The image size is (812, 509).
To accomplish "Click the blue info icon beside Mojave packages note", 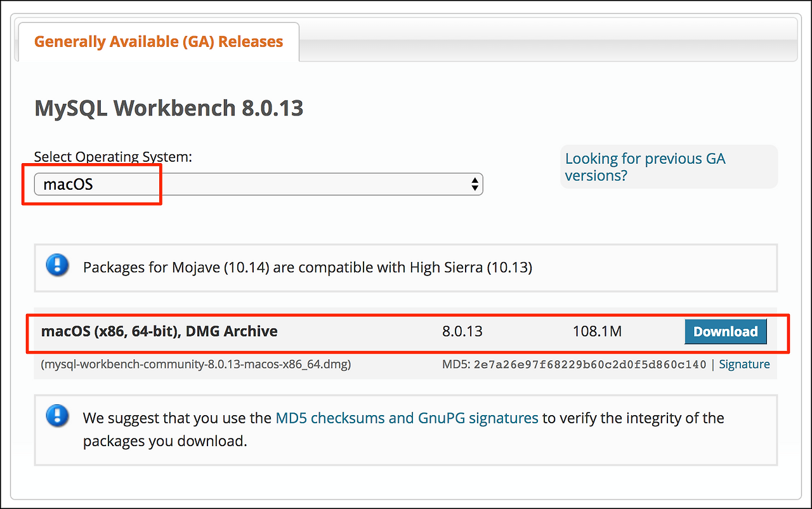I will (58, 265).
